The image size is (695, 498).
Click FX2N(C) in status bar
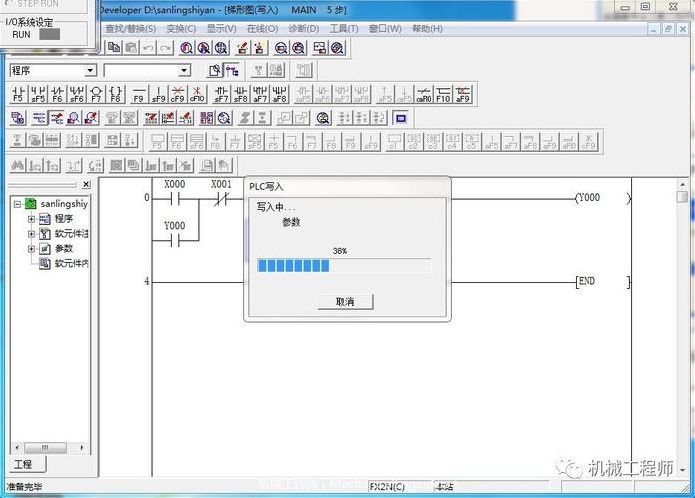(387, 486)
